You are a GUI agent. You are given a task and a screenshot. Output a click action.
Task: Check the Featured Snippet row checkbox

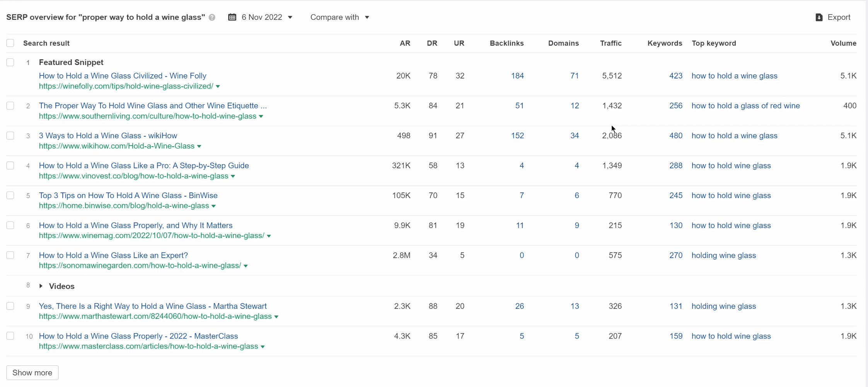[x=10, y=62]
